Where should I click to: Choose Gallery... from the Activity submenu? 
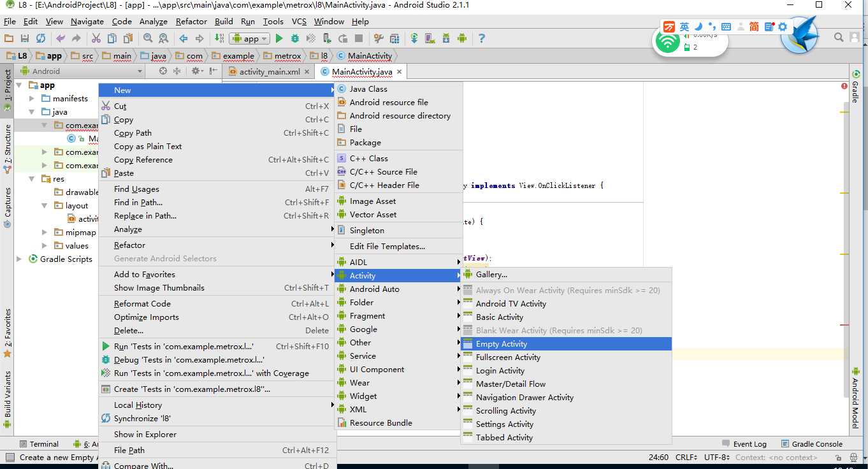tap(566, 275)
